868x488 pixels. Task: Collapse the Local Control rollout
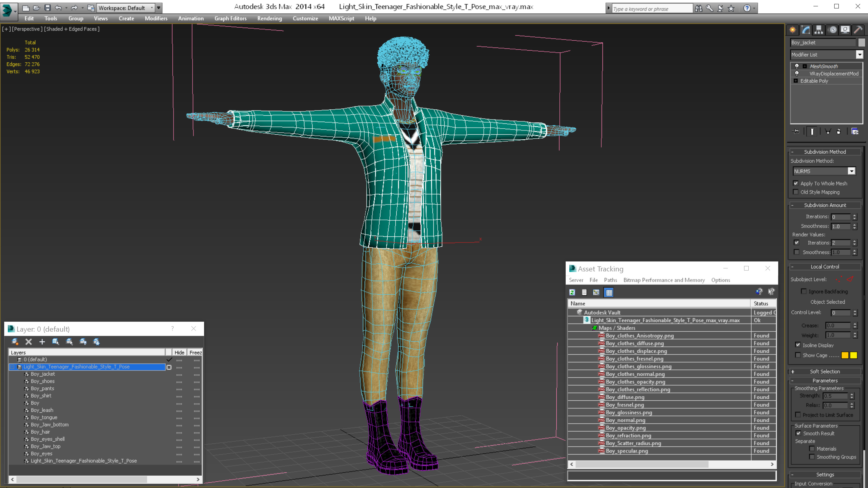(825, 266)
